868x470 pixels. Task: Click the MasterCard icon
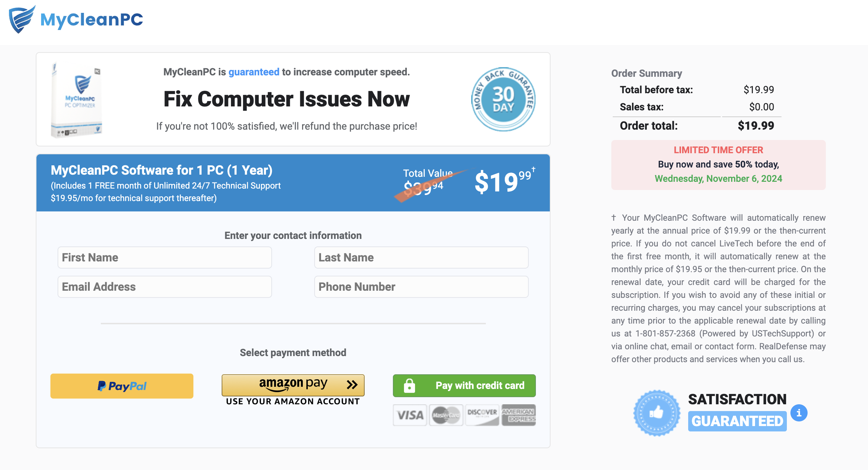click(446, 415)
